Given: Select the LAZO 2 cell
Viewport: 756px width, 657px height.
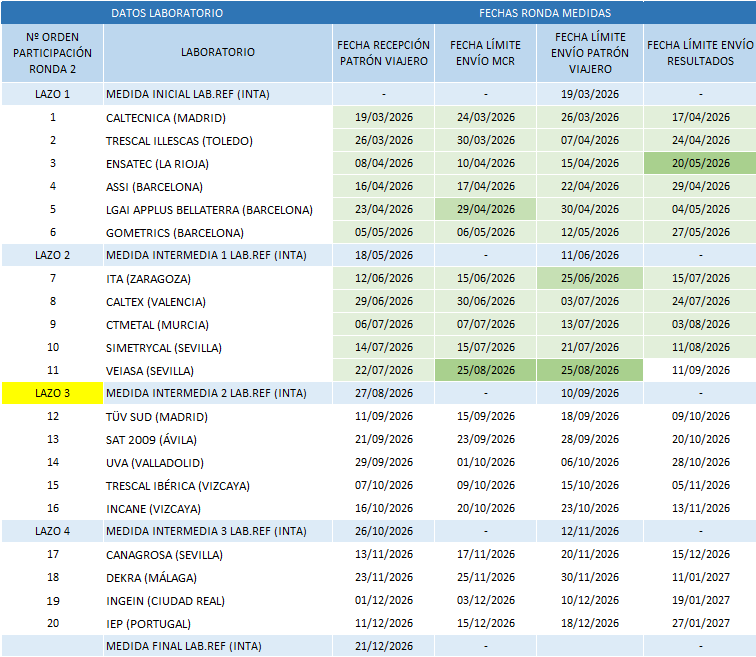Looking at the screenshot, I should 52,255.
